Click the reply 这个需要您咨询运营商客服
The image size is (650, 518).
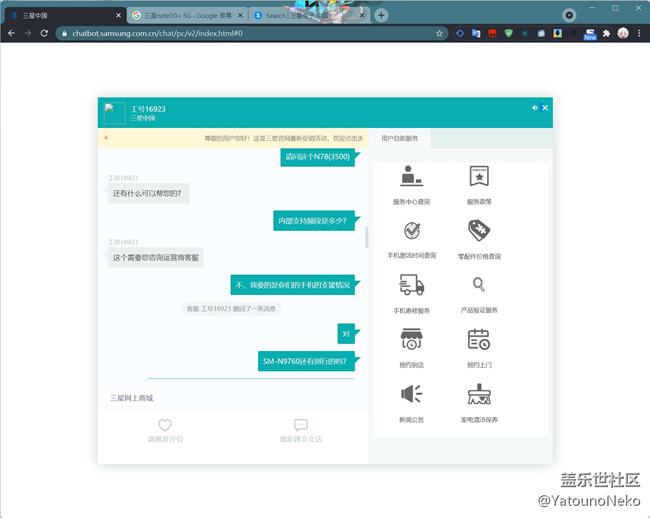pyautogui.click(x=156, y=257)
